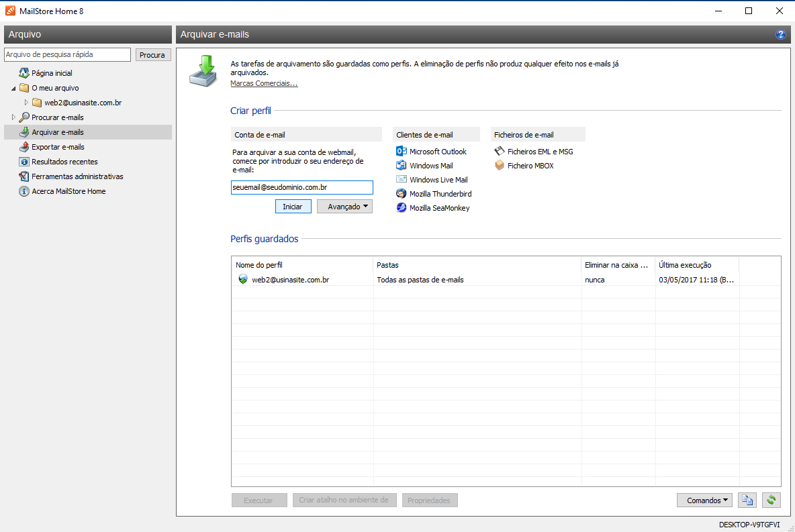Screen dimensions: 795x532
Task: Open the Comandos dropdown menu
Action: [x=706, y=500]
